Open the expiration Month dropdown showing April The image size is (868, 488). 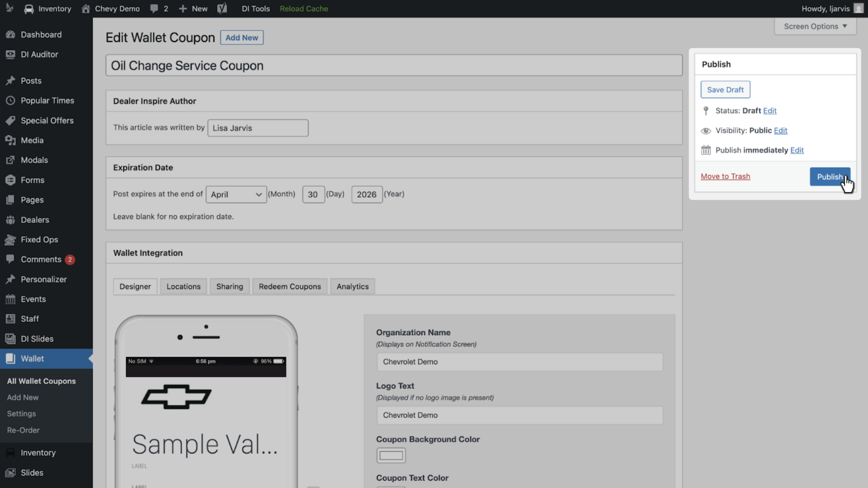(236, 195)
